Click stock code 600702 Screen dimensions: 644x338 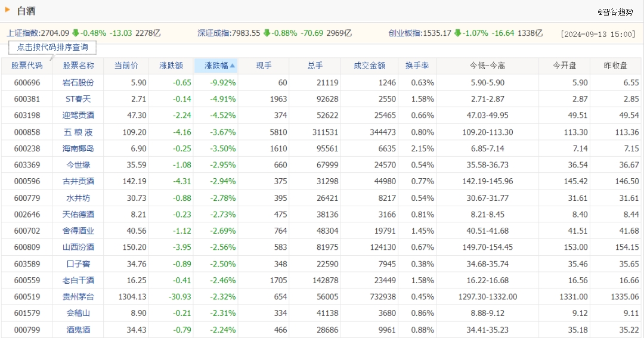pos(27,231)
